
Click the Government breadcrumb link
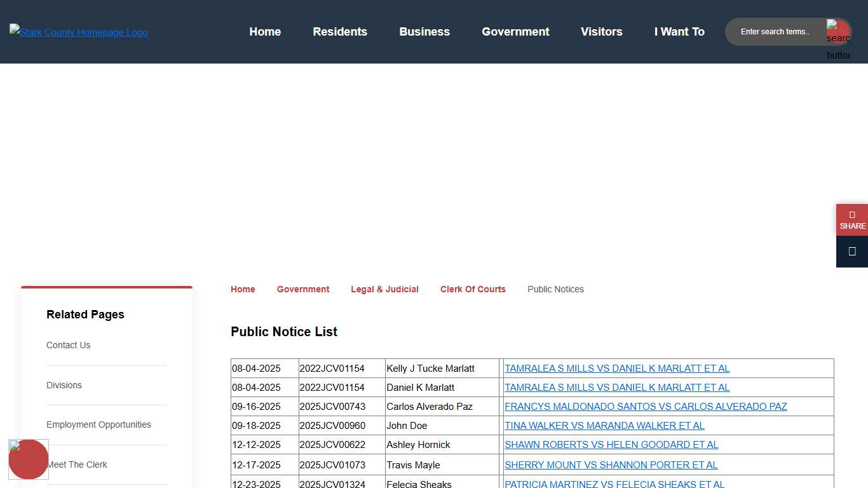(303, 289)
